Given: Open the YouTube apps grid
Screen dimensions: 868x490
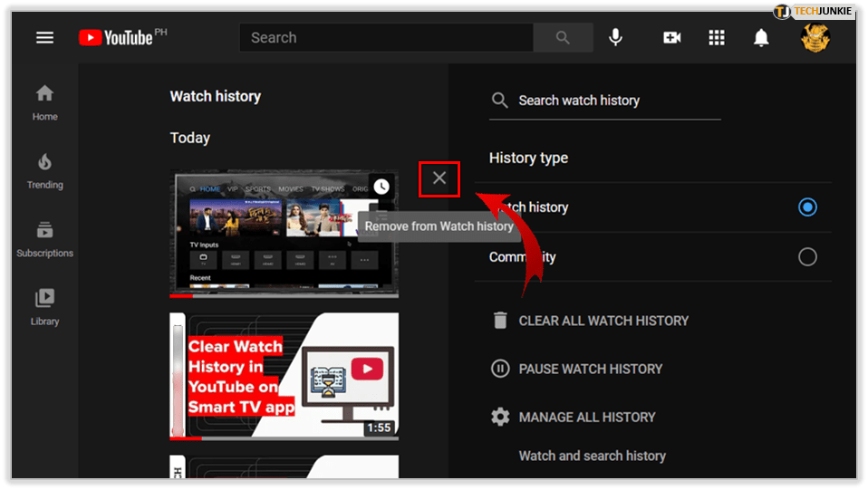Looking at the screenshot, I should (x=717, y=37).
